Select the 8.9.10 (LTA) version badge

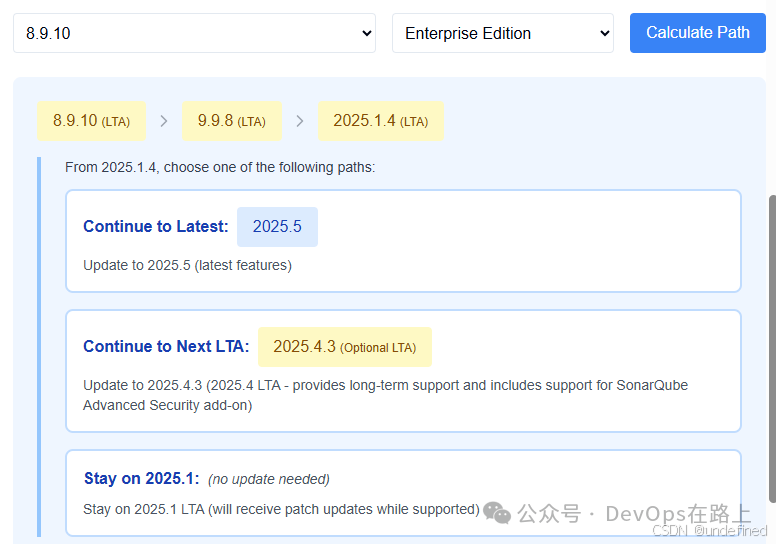click(92, 121)
